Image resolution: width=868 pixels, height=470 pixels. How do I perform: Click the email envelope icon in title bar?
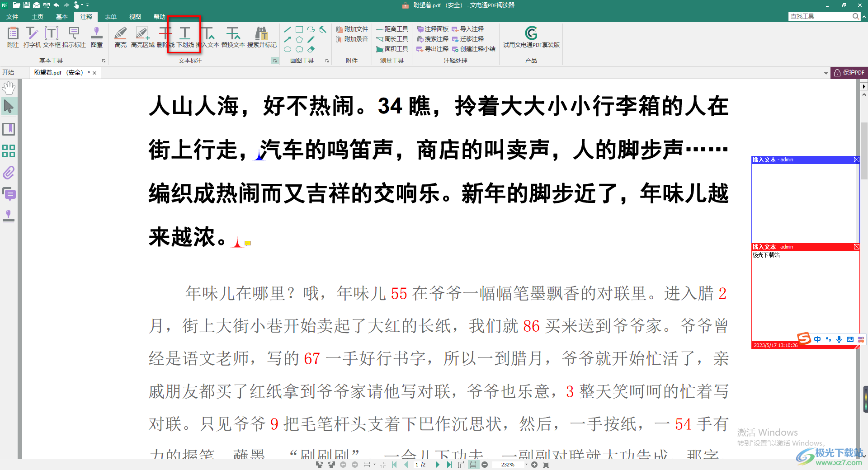coord(37,5)
